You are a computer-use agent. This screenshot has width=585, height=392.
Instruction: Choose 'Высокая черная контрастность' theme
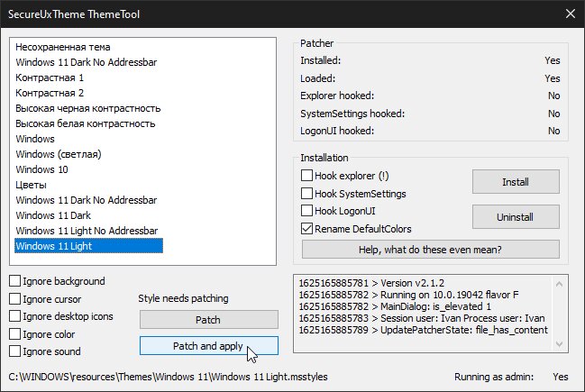pos(88,108)
